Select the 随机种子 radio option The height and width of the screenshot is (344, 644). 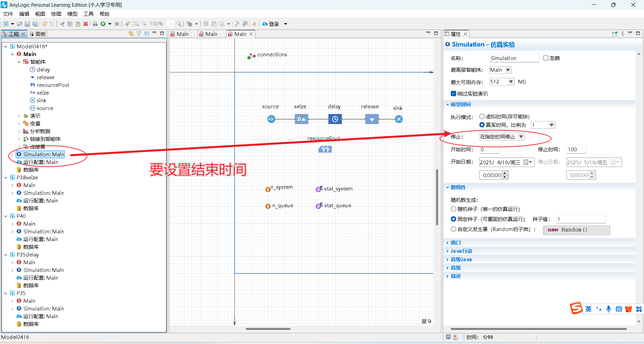tap(453, 209)
